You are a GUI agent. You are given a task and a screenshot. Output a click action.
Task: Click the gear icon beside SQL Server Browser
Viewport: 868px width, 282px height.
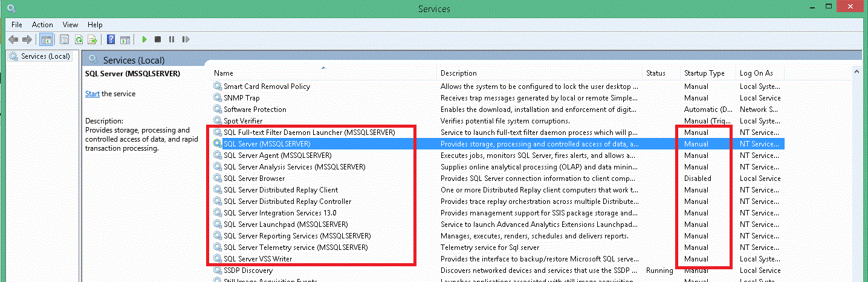[218, 179]
